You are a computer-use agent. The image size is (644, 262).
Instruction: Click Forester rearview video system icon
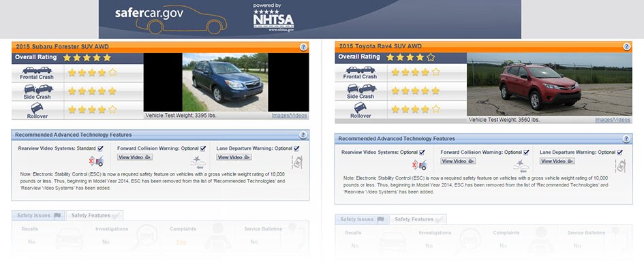coord(97,161)
